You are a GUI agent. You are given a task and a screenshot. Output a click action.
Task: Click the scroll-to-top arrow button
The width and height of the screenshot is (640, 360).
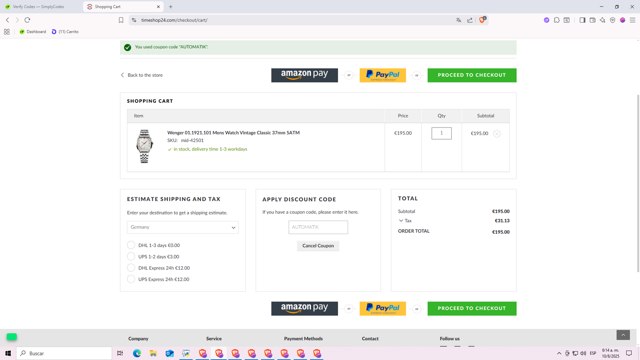point(623,335)
